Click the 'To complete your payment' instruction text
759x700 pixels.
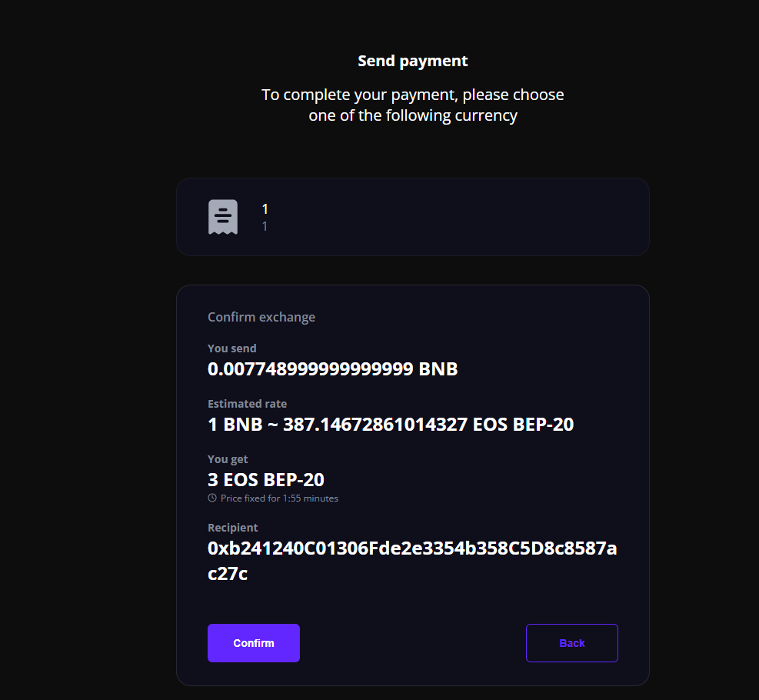[x=412, y=95]
